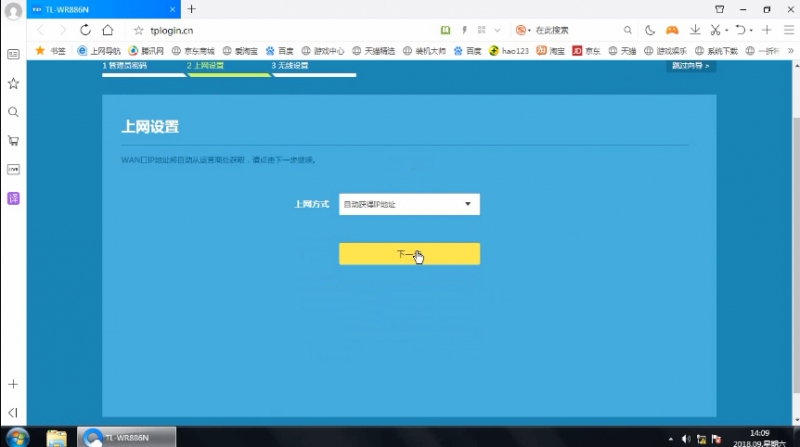Reload the page with the refresh icon
Viewport: 800px width, 447px height.
point(85,30)
